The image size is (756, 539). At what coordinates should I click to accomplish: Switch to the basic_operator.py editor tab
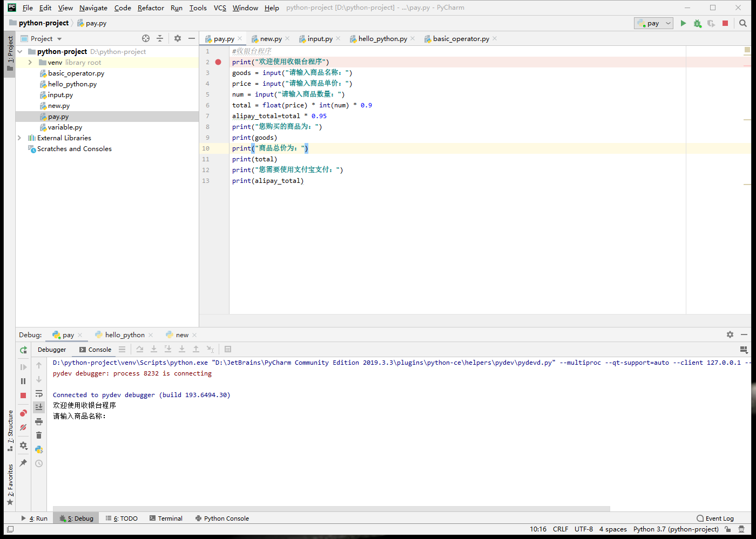461,39
